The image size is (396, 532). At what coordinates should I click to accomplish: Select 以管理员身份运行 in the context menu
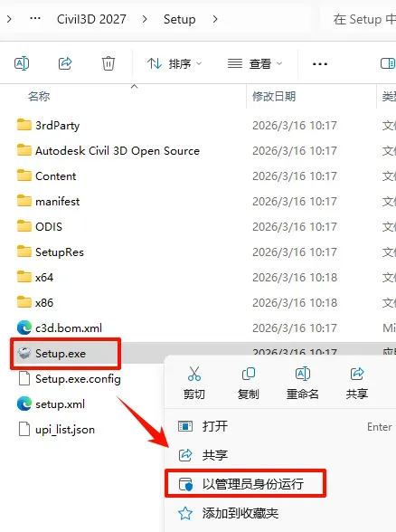click(246, 484)
